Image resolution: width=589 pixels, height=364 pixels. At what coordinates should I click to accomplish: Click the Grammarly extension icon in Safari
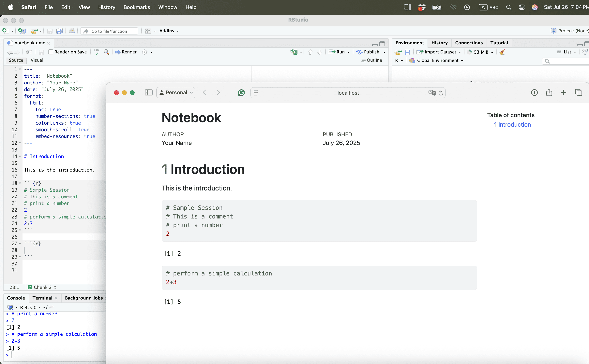(x=241, y=93)
